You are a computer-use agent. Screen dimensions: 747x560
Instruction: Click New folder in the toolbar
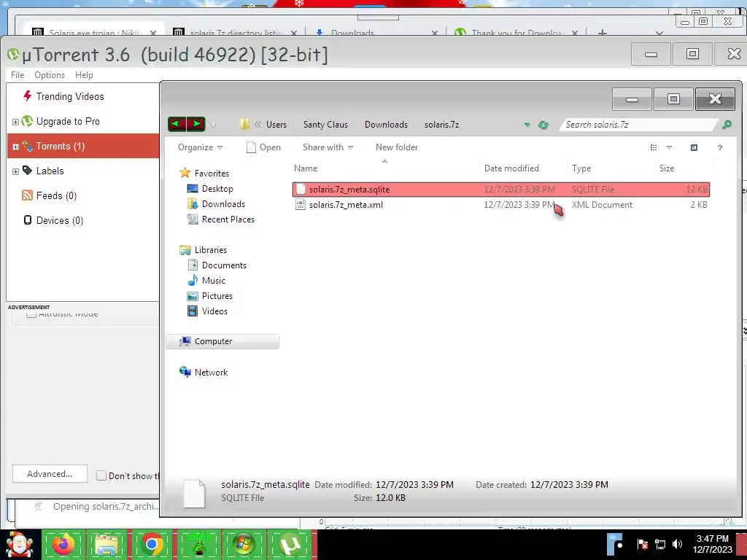(397, 147)
